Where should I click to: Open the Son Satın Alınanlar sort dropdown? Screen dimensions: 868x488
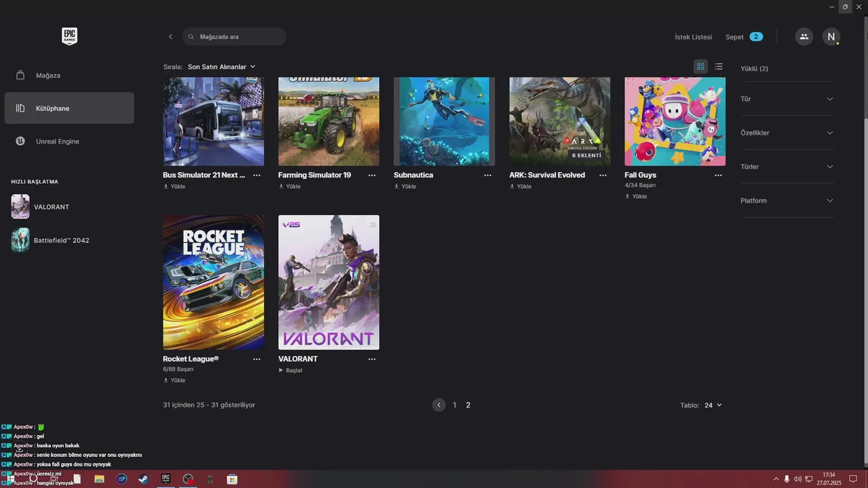tap(222, 67)
